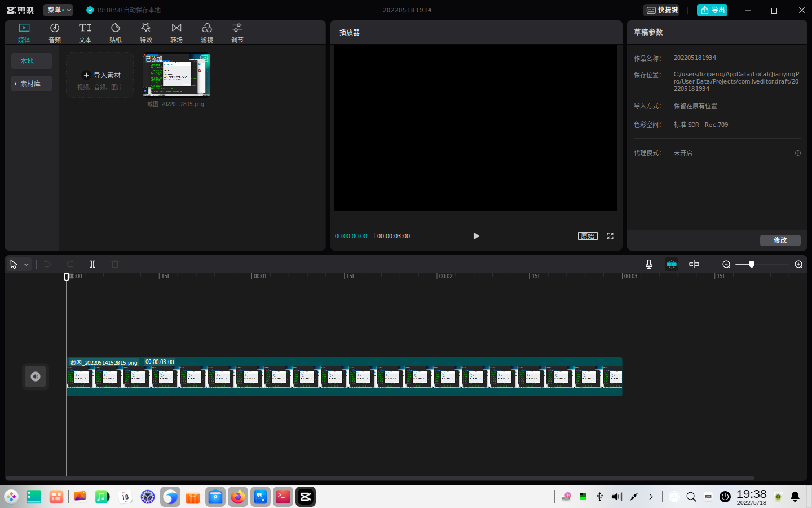Open the selection tool dropdown arrow

(27, 265)
